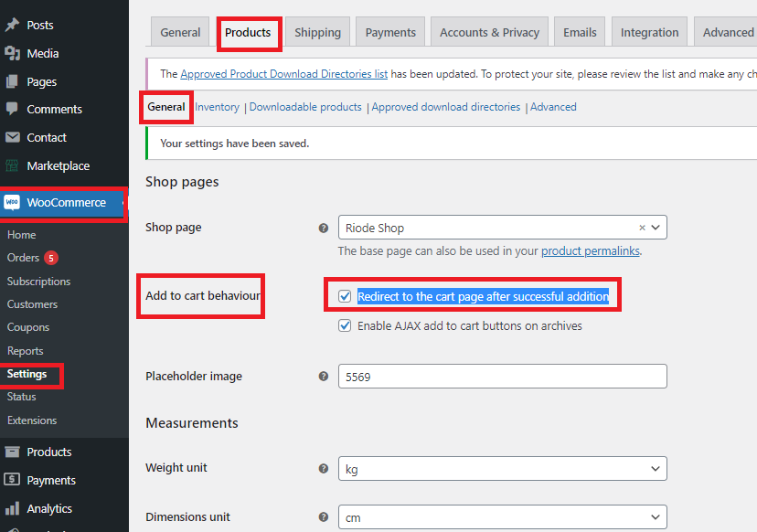Screen dimensions: 757x532
Task: Click the 'Add to cart behaviour' label
Action: (203, 295)
